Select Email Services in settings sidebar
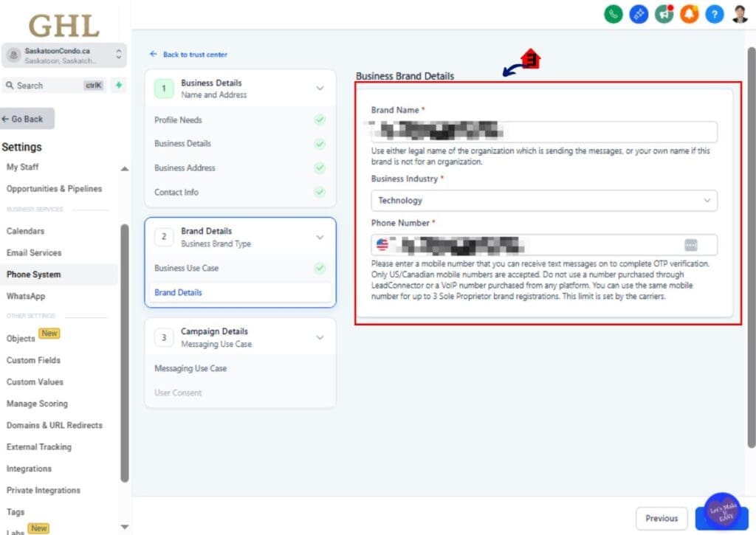The height and width of the screenshot is (535, 756). [x=34, y=253]
